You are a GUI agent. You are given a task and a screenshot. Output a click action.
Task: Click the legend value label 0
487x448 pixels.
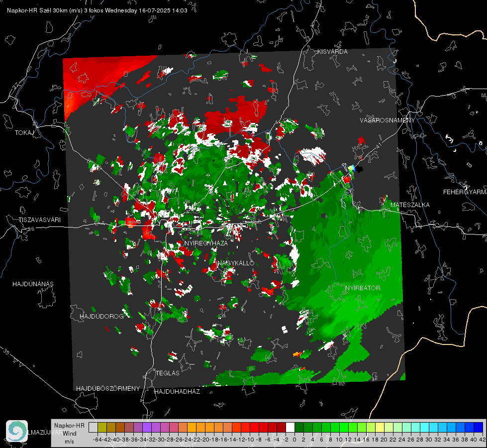point(294,440)
